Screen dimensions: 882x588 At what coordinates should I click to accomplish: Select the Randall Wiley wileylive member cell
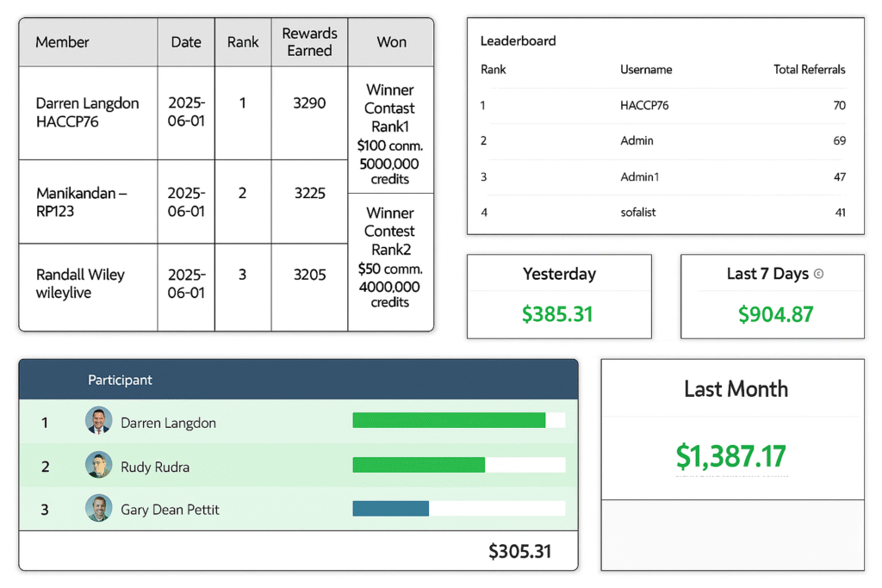tap(81, 284)
